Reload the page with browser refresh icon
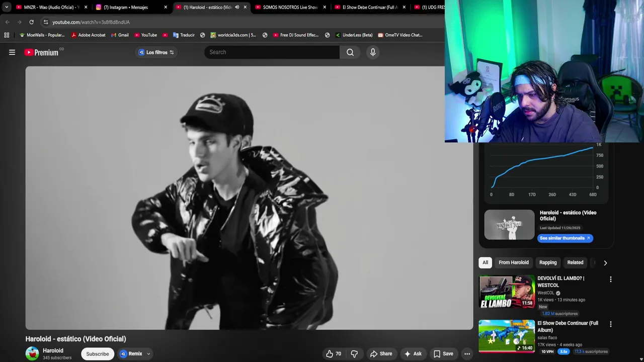644x362 pixels. pos(31,22)
